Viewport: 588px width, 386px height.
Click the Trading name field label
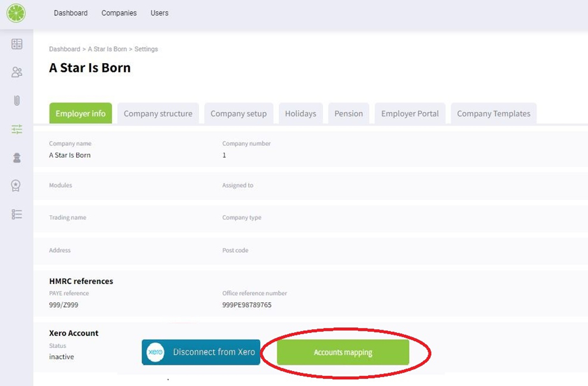[68, 218]
